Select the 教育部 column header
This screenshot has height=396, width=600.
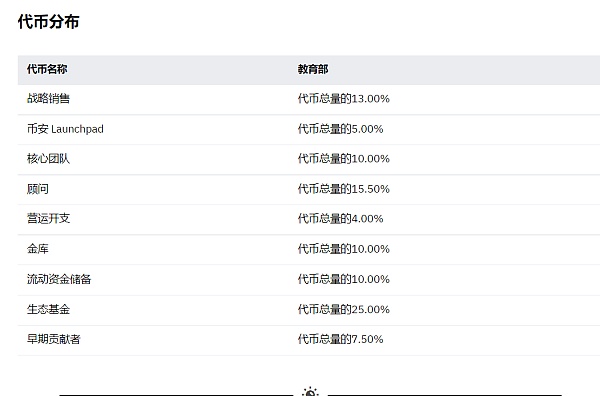coord(313,69)
